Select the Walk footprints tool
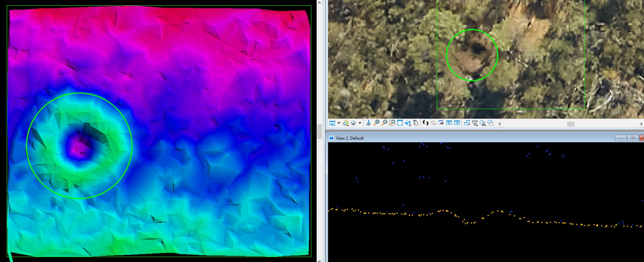This screenshot has height=262, width=644. tap(426, 123)
